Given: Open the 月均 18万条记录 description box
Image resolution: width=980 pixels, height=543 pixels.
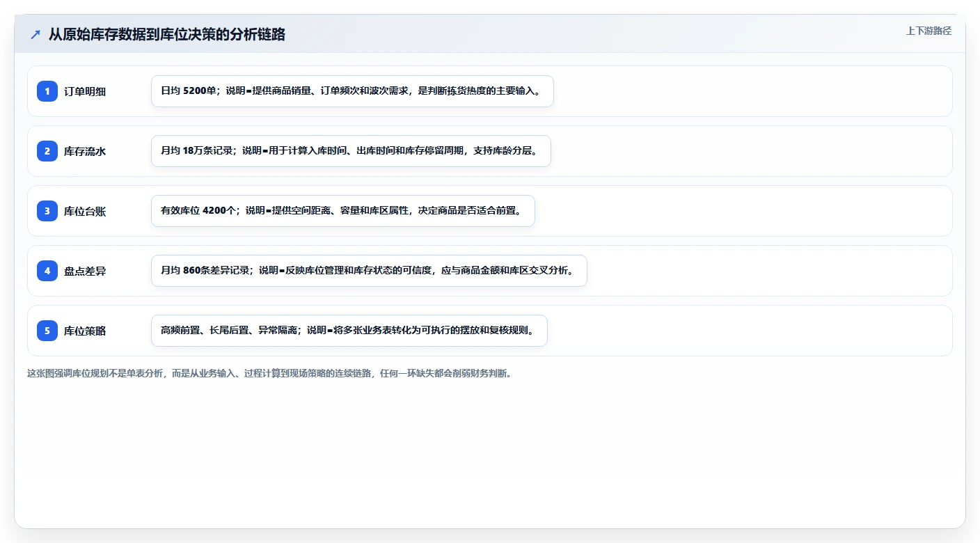Looking at the screenshot, I should 351,151.
